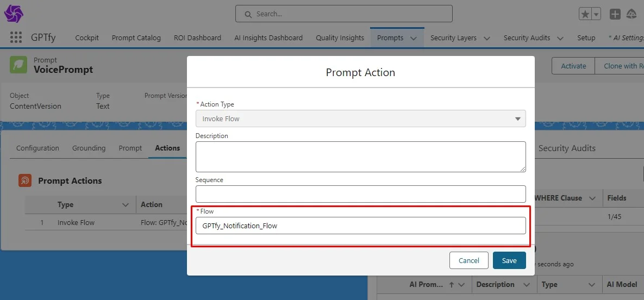Open the WHERE Clause column menu

[x=592, y=198]
